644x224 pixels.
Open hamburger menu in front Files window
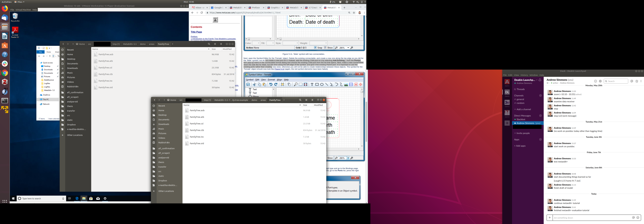pyautogui.click(x=312, y=100)
